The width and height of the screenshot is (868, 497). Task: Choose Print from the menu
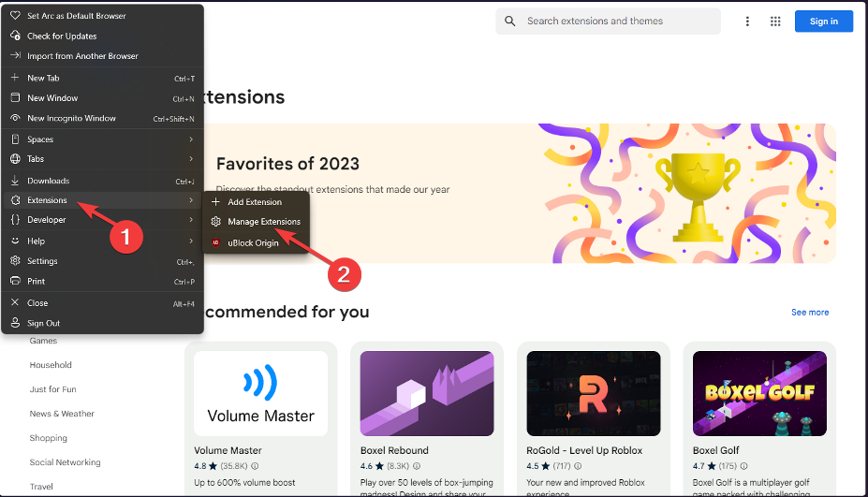102,281
